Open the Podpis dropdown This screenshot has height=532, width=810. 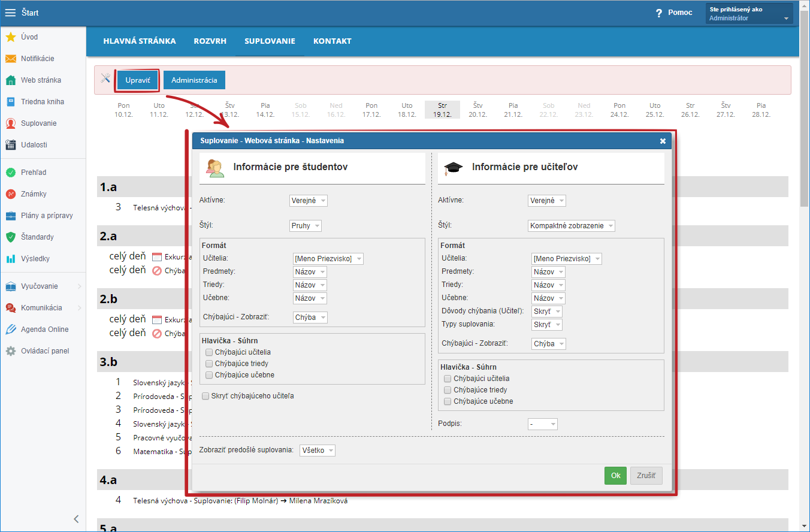[x=543, y=424]
